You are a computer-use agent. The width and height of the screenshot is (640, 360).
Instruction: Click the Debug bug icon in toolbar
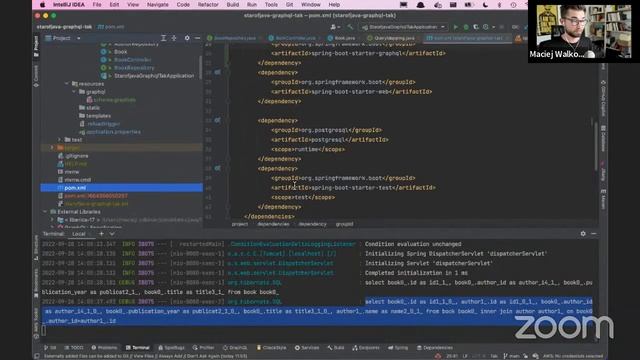click(466, 27)
